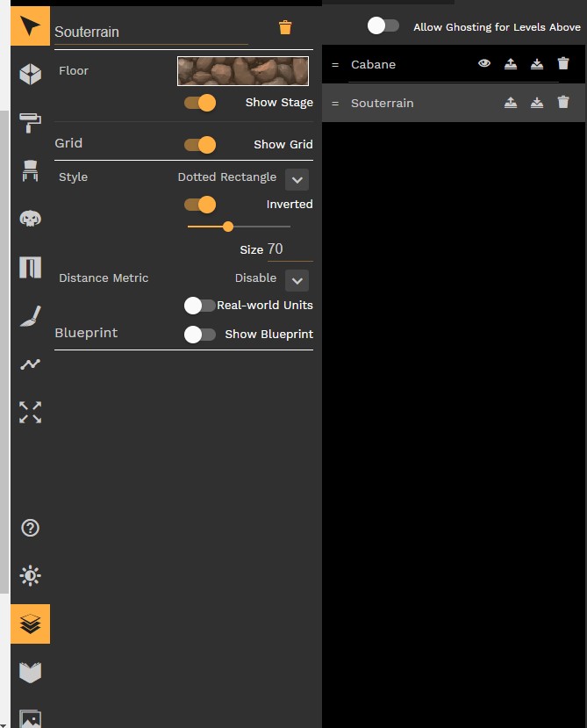
Task: Select the paintbrush tool
Action: pos(31,316)
